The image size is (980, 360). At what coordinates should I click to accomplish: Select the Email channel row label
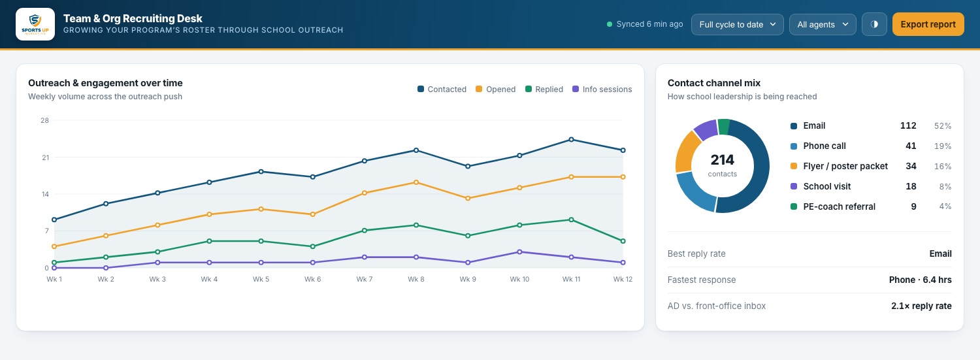[x=814, y=126]
